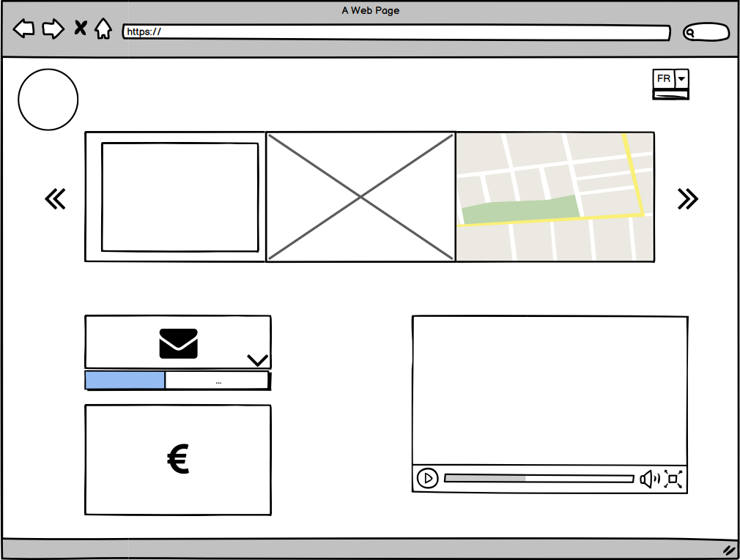Expand the chevron below the envelope
This screenshot has width=740, height=560.
[257, 359]
